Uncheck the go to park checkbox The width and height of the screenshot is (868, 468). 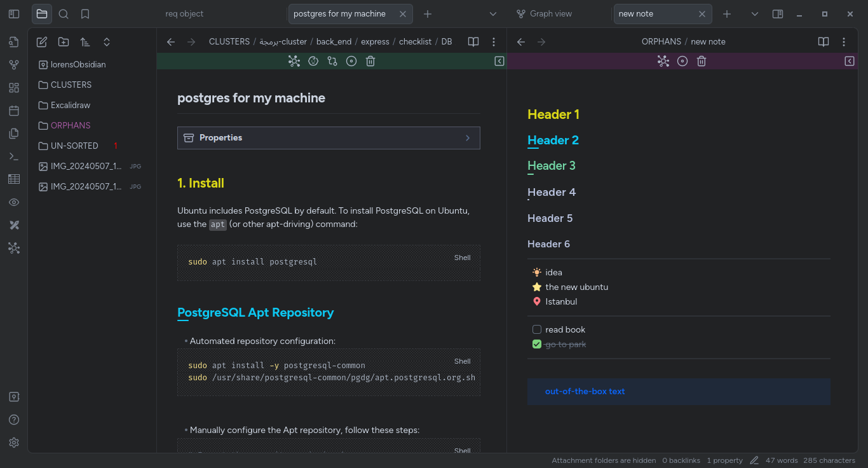point(537,344)
